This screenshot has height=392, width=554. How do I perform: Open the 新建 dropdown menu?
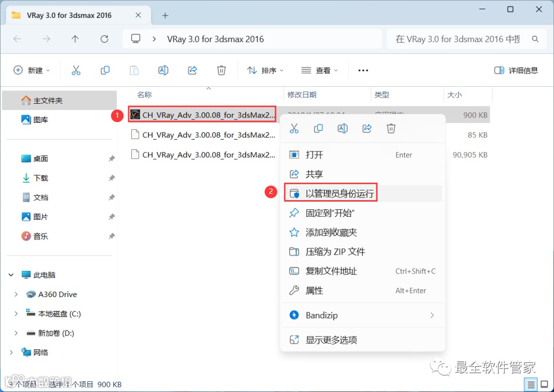31,70
